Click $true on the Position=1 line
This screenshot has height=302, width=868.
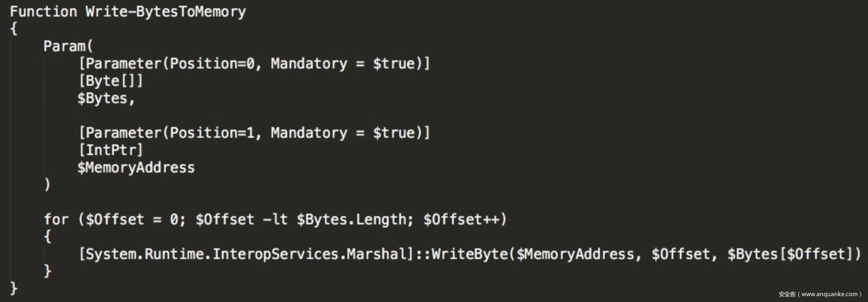tap(394, 133)
